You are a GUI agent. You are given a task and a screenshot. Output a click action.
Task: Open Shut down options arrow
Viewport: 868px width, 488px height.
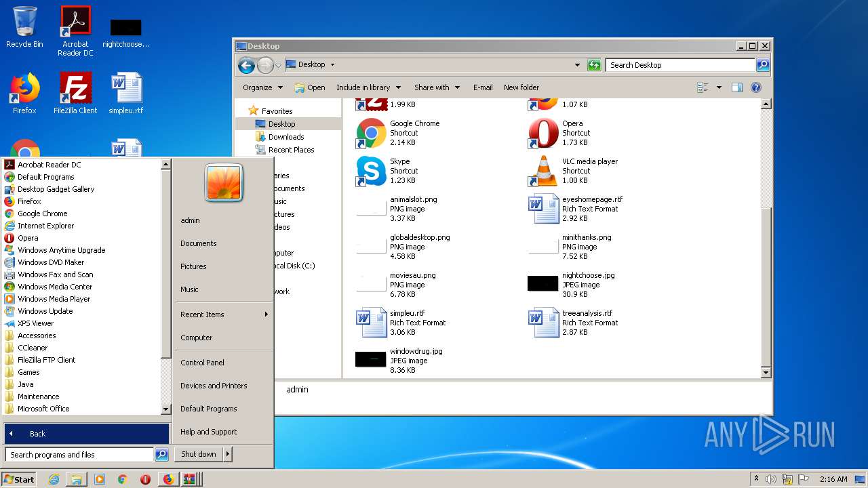[x=228, y=454]
